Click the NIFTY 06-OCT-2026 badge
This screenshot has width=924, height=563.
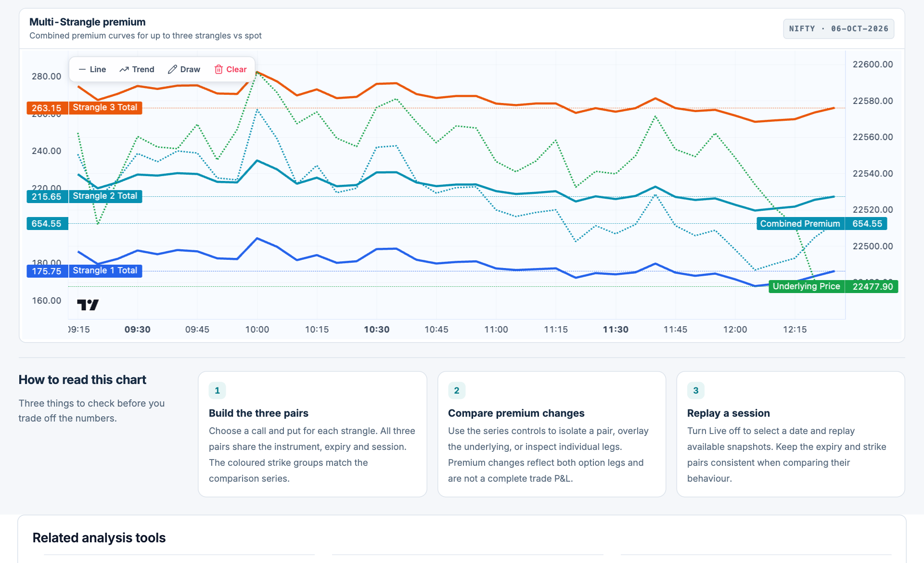click(838, 29)
